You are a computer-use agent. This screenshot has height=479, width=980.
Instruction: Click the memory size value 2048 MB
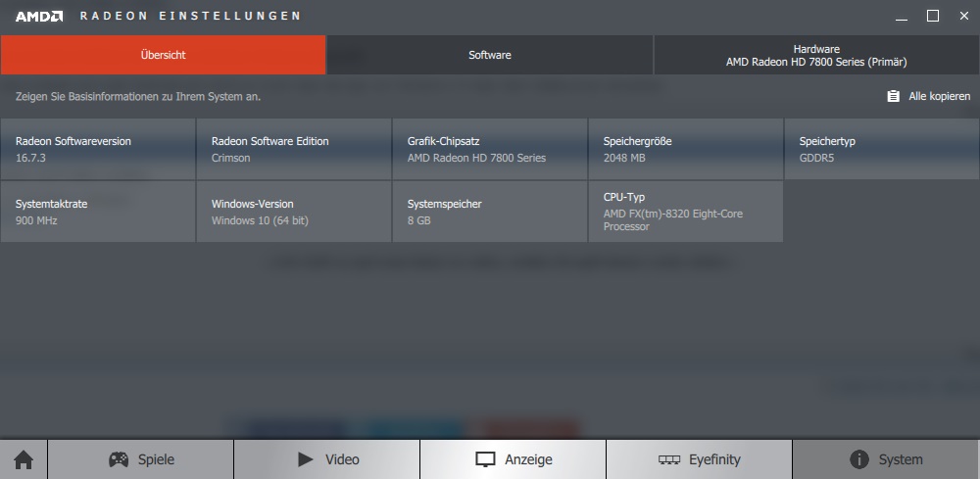point(624,158)
